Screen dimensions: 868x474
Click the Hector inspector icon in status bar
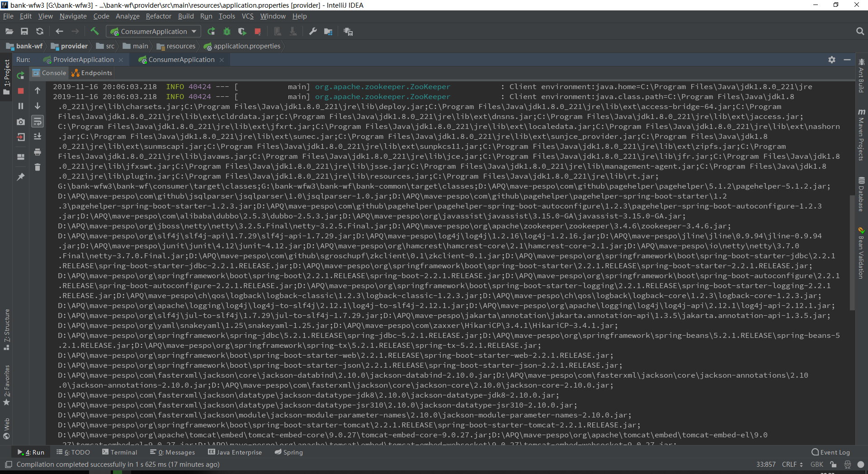pos(848,465)
